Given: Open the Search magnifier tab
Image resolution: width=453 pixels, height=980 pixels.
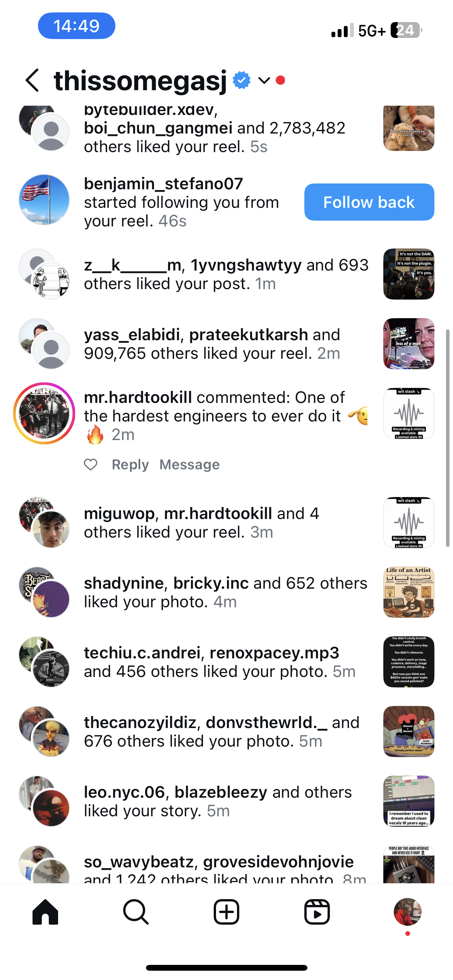Looking at the screenshot, I should click(136, 912).
